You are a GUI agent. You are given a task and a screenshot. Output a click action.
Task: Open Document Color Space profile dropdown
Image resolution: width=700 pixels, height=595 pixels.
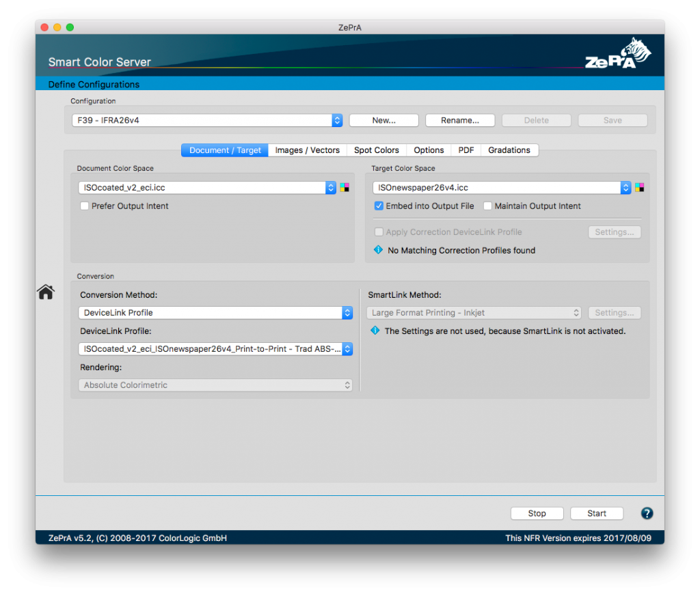click(207, 188)
